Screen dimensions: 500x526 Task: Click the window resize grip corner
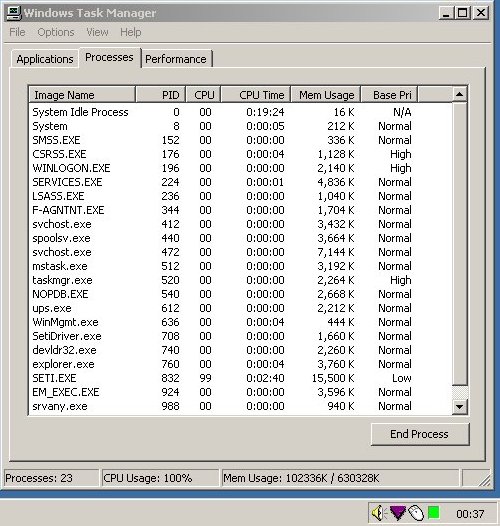pyautogui.click(x=484, y=480)
